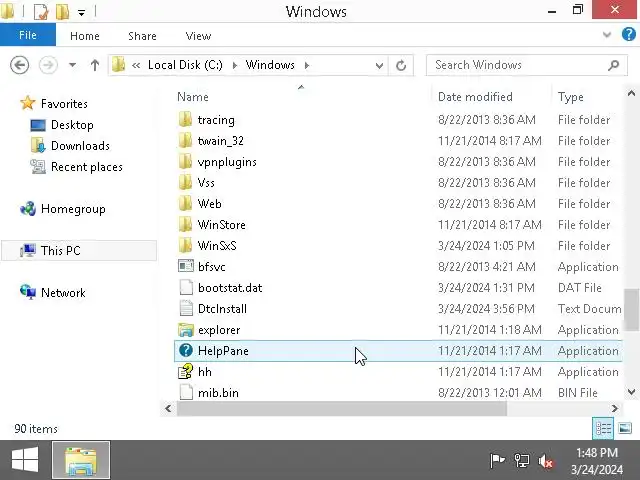
Task: Click the vertical scrollbar up arrow
Action: point(631,94)
